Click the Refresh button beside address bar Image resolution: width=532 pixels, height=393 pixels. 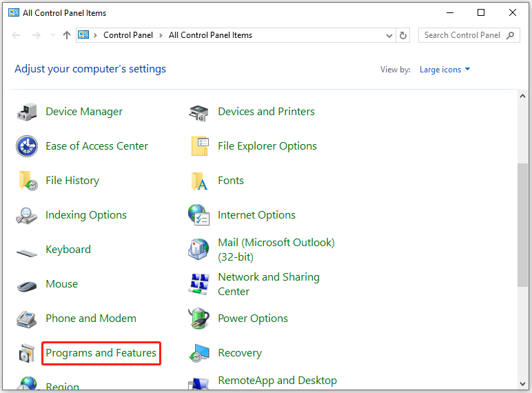(x=404, y=35)
